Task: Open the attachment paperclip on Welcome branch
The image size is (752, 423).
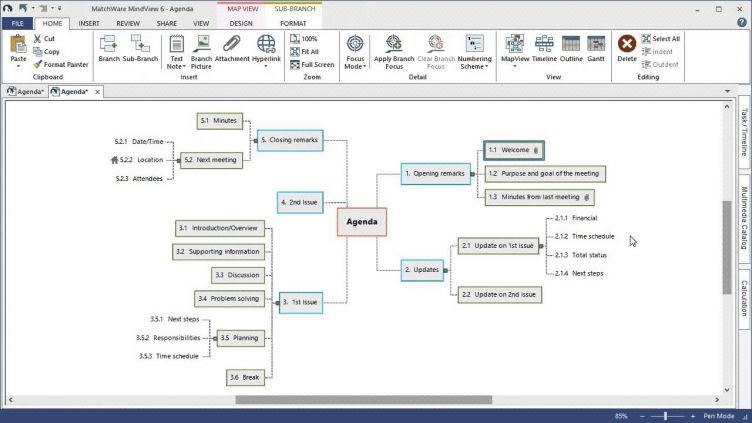Action: [x=536, y=150]
